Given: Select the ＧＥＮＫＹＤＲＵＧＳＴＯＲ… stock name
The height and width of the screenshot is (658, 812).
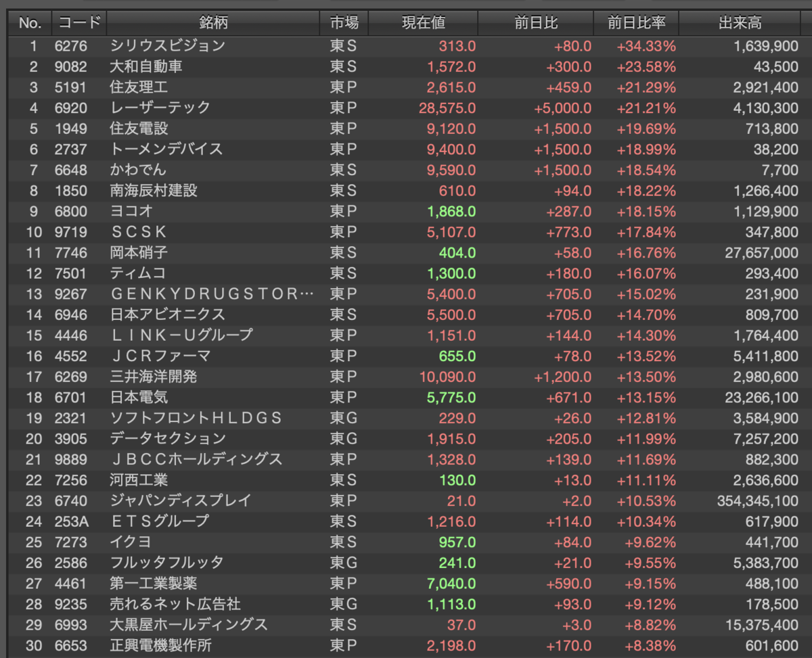Looking at the screenshot, I should [x=212, y=293].
